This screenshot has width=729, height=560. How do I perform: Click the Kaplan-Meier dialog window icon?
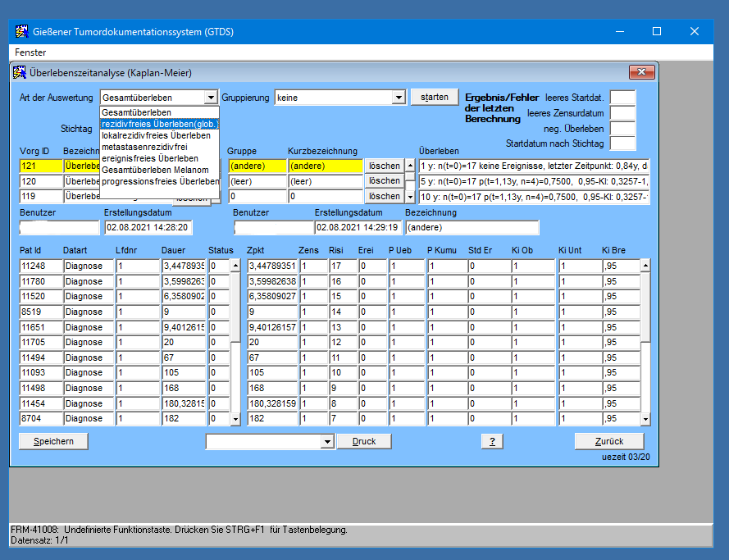pos(20,73)
